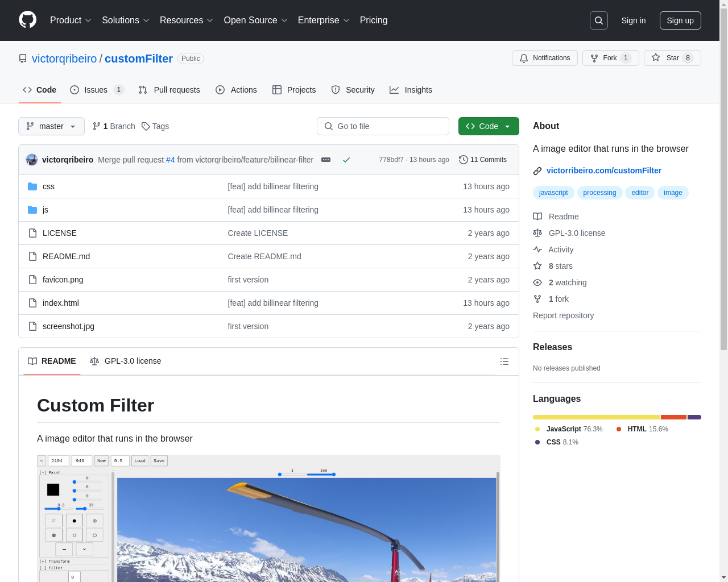
Task: Click the index.html file icon
Action: [32, 303]
